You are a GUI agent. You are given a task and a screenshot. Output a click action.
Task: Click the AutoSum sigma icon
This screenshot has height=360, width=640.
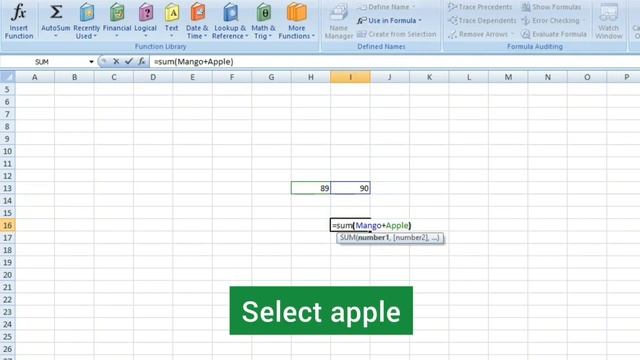[56, 12]
